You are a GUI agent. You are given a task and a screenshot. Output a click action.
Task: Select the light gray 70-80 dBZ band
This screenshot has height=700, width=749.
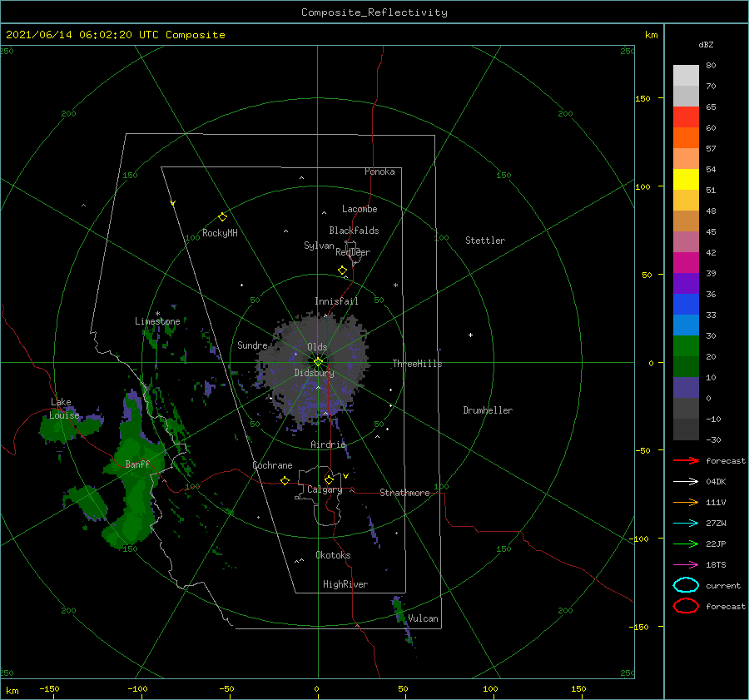[x=686, y=76]
